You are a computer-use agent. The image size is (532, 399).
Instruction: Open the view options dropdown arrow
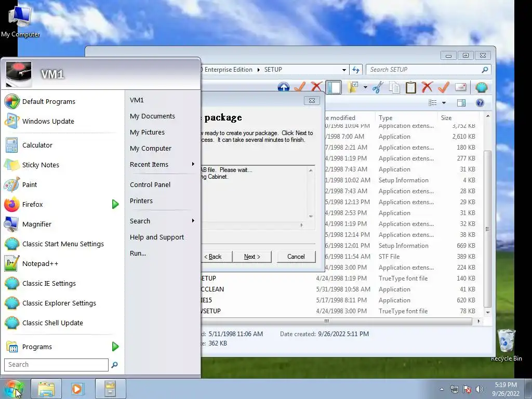[x=444, y=103]
